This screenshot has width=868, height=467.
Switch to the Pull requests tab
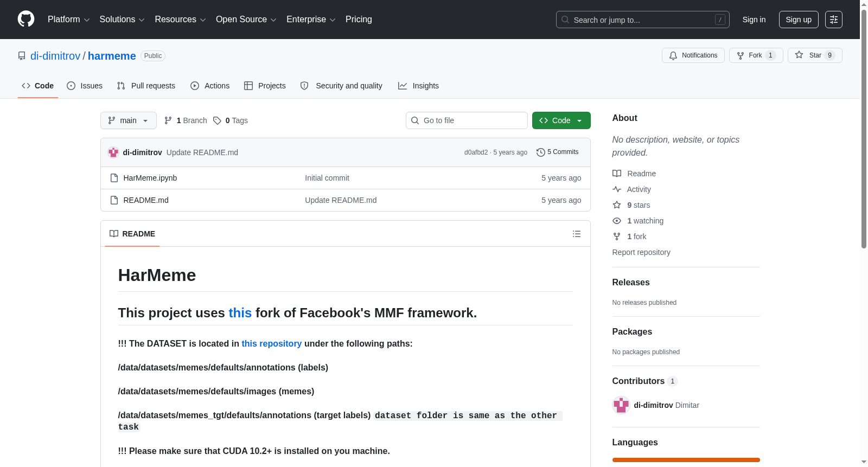(146, 86)
